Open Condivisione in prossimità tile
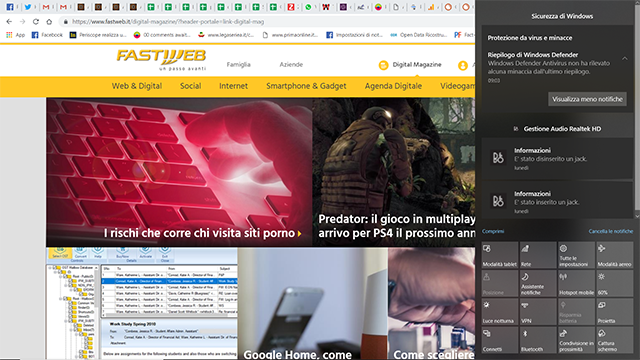 [576, 340]
